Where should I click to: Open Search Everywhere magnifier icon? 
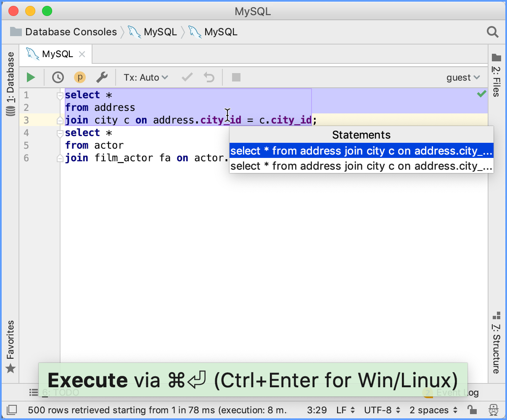click(492, 32)
